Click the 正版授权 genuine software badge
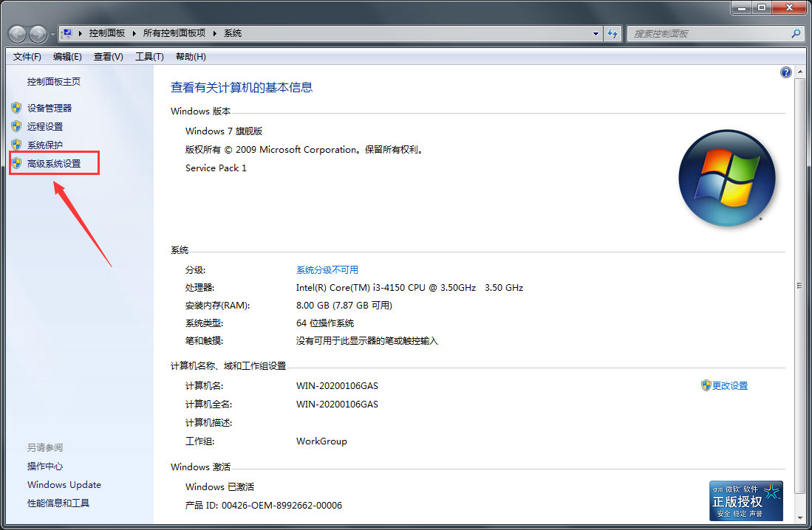812x530 pixels. [746, 500]
